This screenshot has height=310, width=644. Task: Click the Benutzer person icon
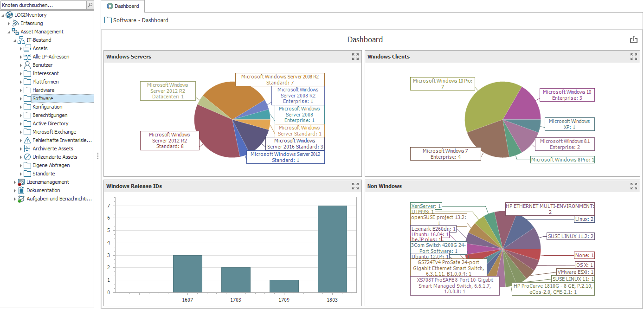coord(27,65)
